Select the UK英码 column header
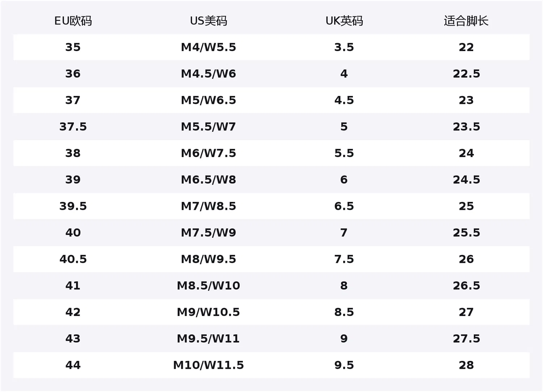Viewport: 543px width, 392px height. (344, 21)
